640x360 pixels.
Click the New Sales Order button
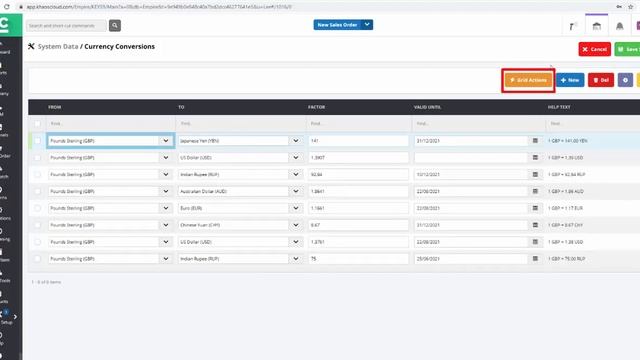[x=338, y=24]
